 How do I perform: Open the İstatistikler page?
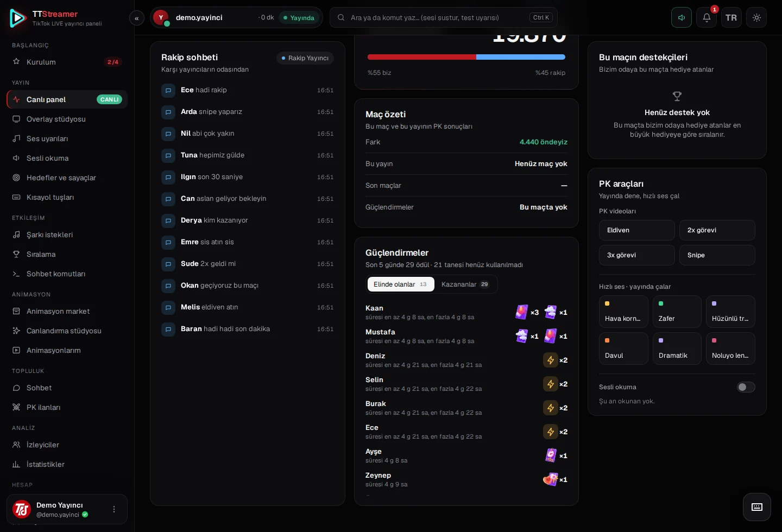(67, 465)
